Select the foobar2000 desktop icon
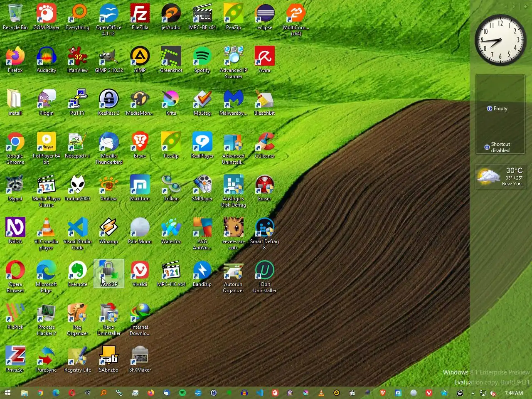This screenshot has height=399, width=532. click(78, 188)
